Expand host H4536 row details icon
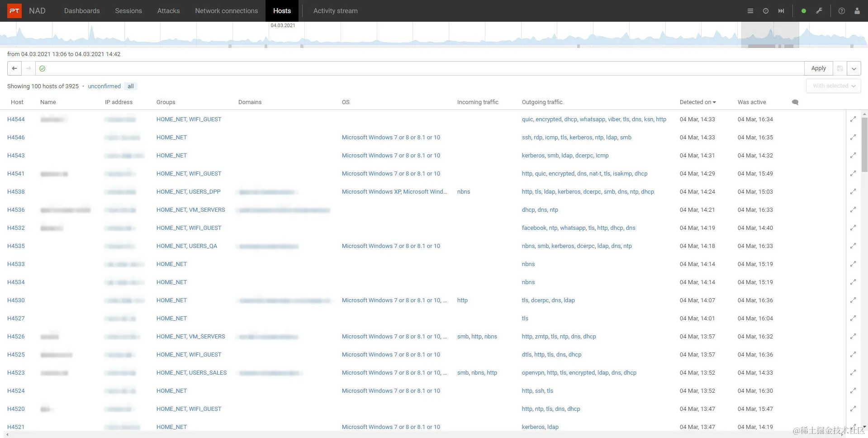 (x=853, y=210)
